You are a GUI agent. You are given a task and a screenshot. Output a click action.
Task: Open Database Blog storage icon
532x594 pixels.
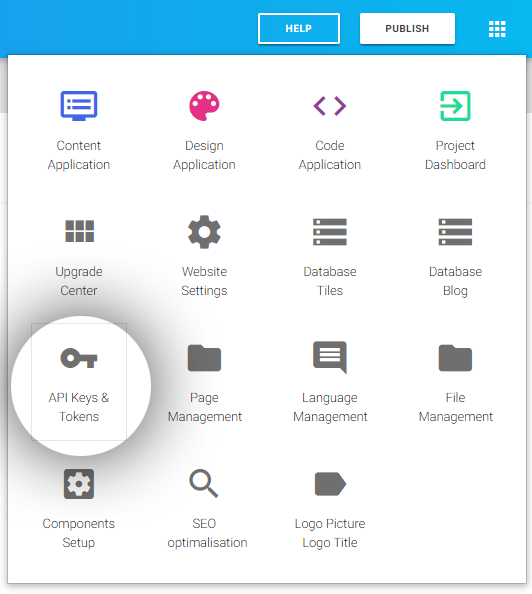455,232
